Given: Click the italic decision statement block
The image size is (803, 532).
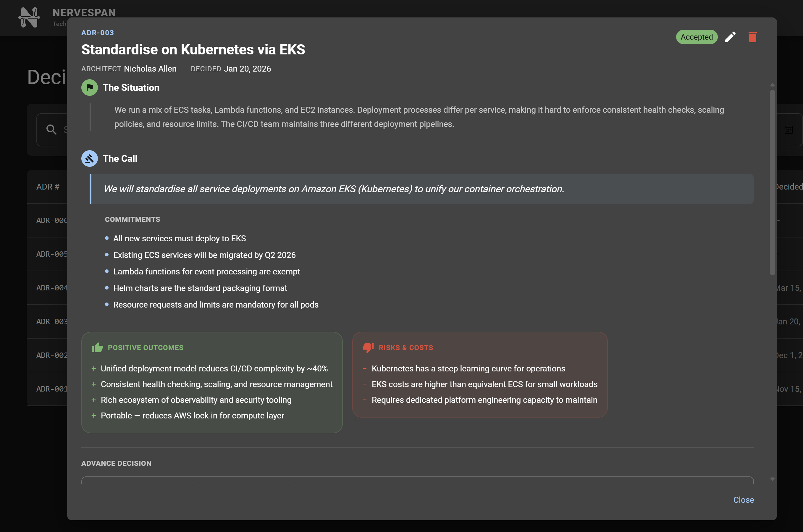Looking at the screenshot, I should click(422, 189).
